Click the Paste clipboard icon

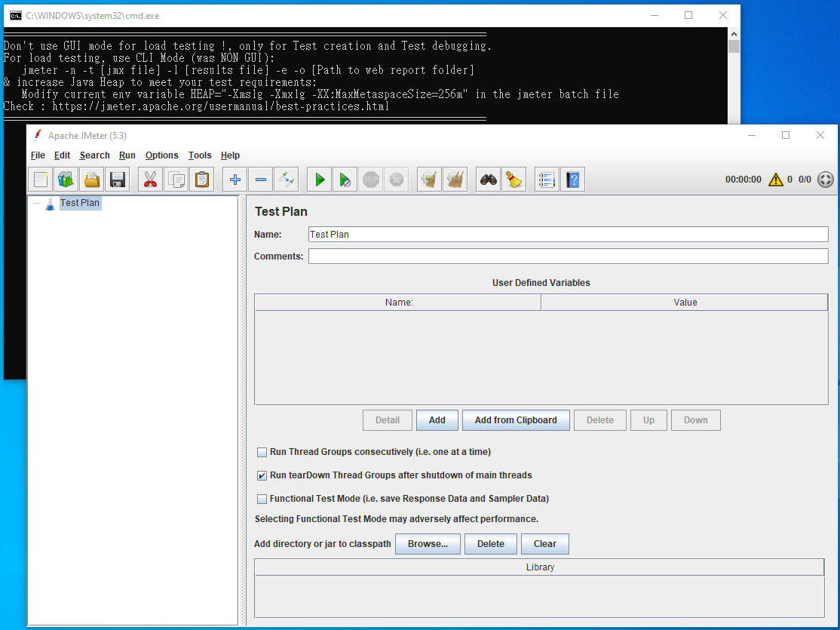point(202,180)
